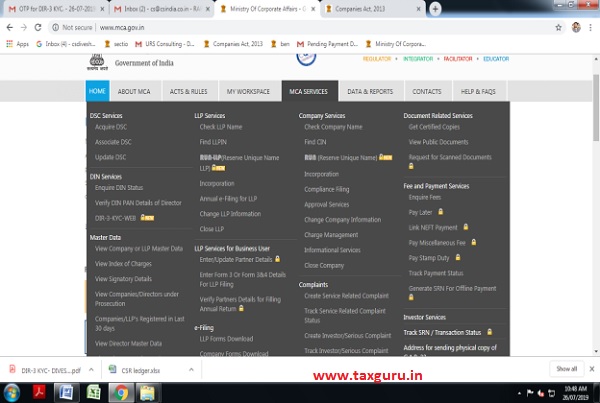Reload the page with refresh icon
Viewport: 600px width, 403px height.
coord(38,28)
